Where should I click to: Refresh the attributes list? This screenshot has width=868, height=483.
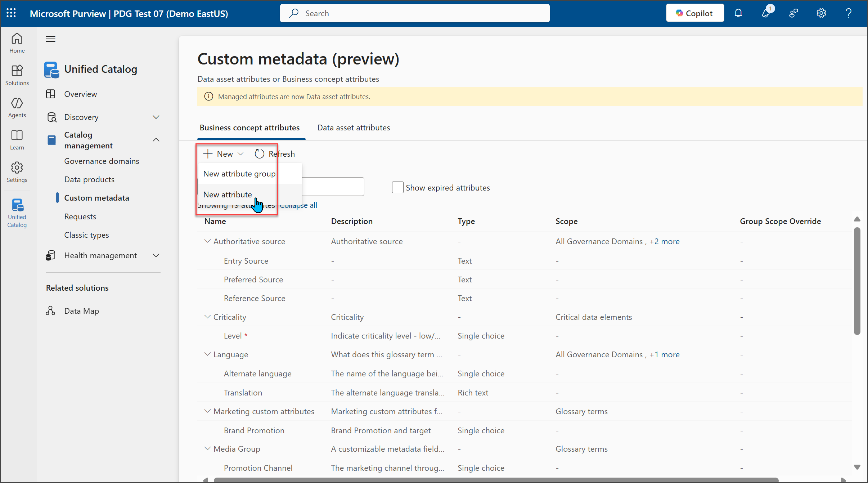(275, 154)
